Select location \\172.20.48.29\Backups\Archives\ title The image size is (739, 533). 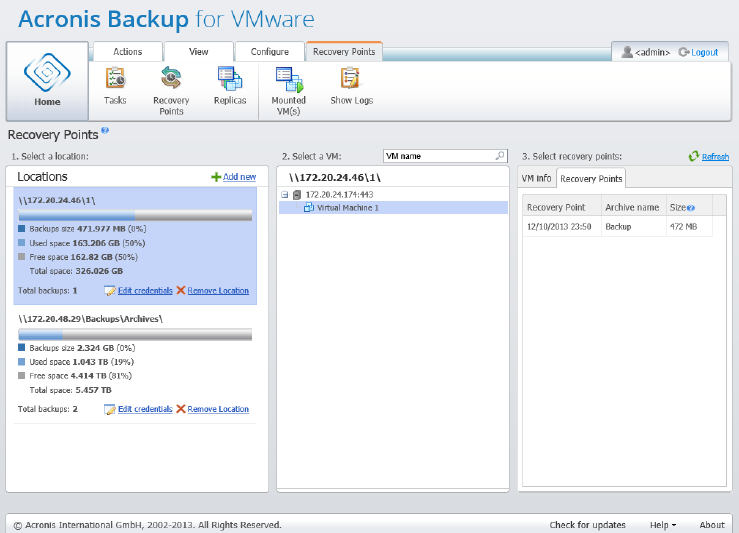pos(90,319)
